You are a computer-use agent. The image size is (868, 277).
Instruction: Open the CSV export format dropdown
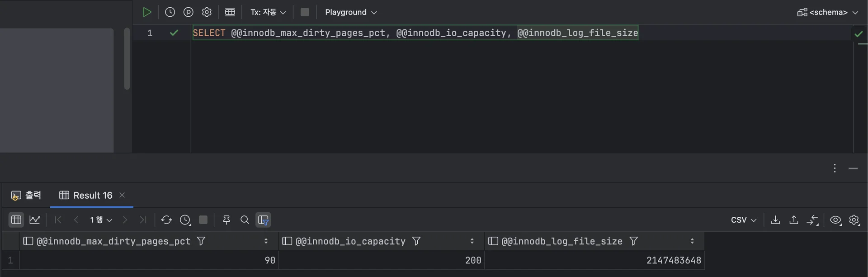tap(744, 220)
